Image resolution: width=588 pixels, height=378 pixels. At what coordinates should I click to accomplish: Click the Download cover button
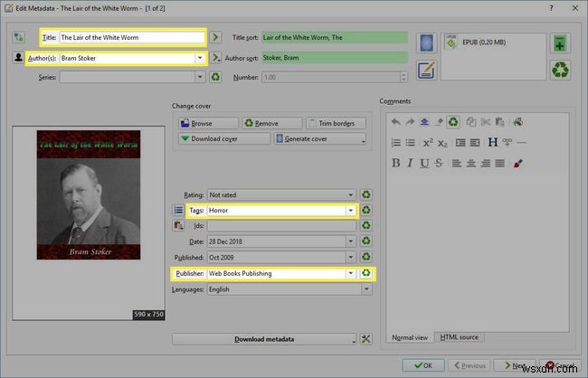(222, 139)
